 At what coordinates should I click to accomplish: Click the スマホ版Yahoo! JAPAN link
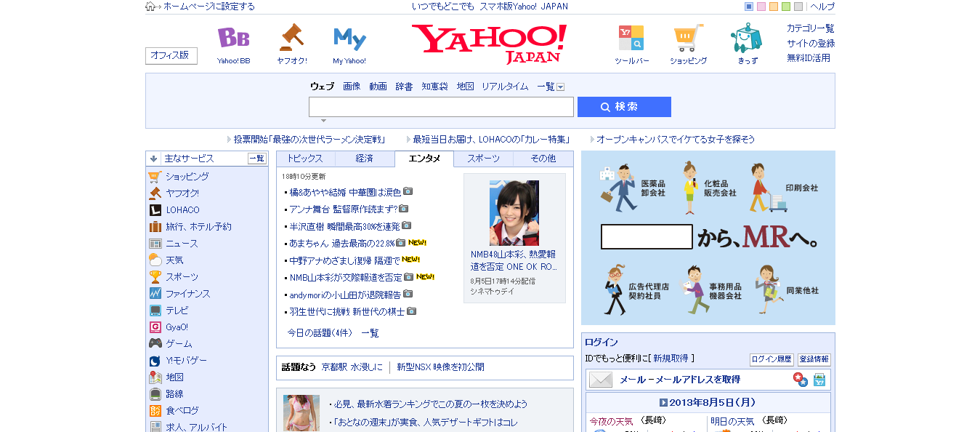pyautogui.click(x=524, y=7)
